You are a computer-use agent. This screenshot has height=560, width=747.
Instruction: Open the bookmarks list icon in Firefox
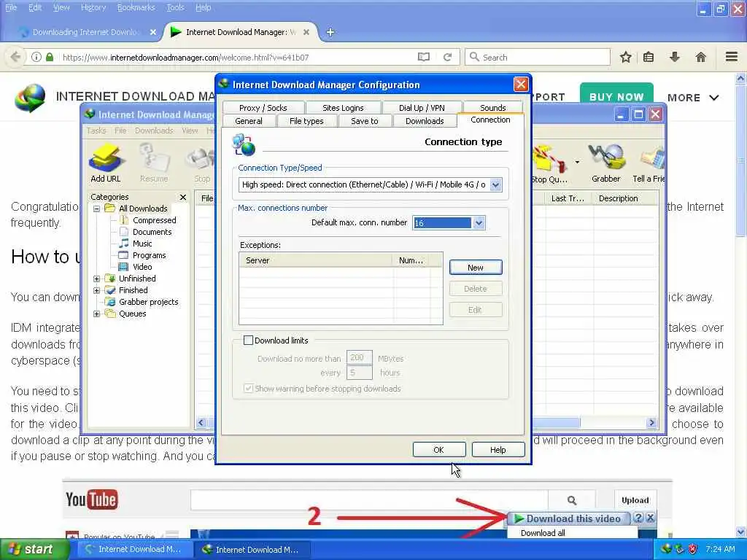click(x=649, y=58)
